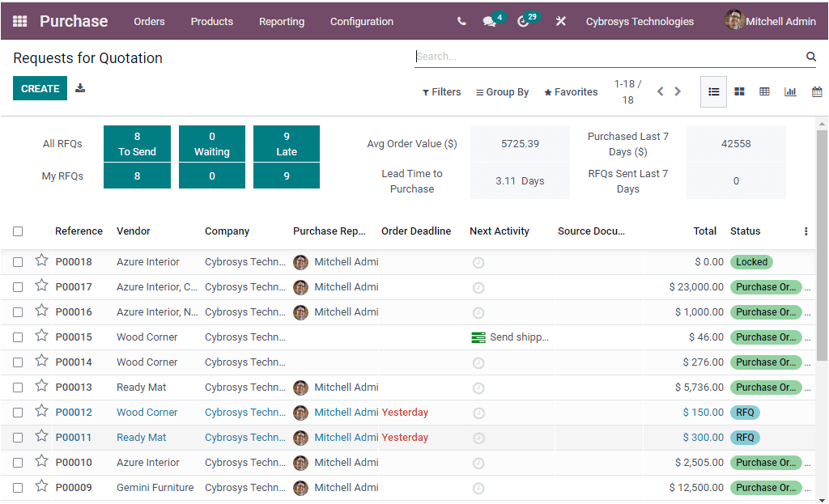829x504 pixels.
Task: Select the checkbox for record P00018
Action: pos(18,261)
